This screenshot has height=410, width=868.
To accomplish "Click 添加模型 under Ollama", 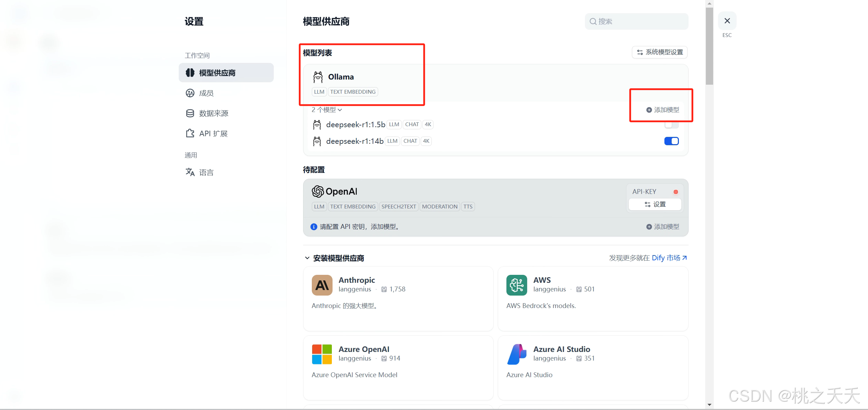I will point(663,110).
